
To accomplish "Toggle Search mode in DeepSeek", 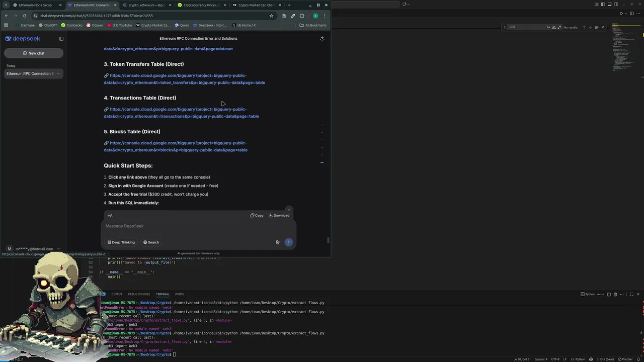I will [151, 242].
